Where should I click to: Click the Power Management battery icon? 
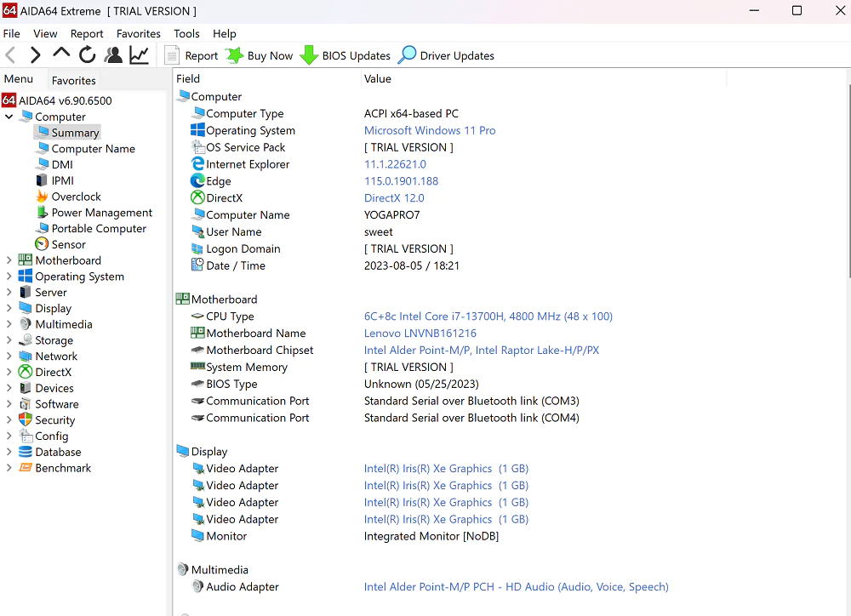click(42, 212)
